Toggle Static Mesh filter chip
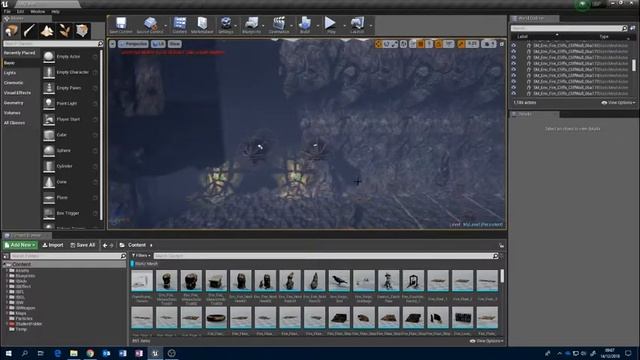 (145, 264)
